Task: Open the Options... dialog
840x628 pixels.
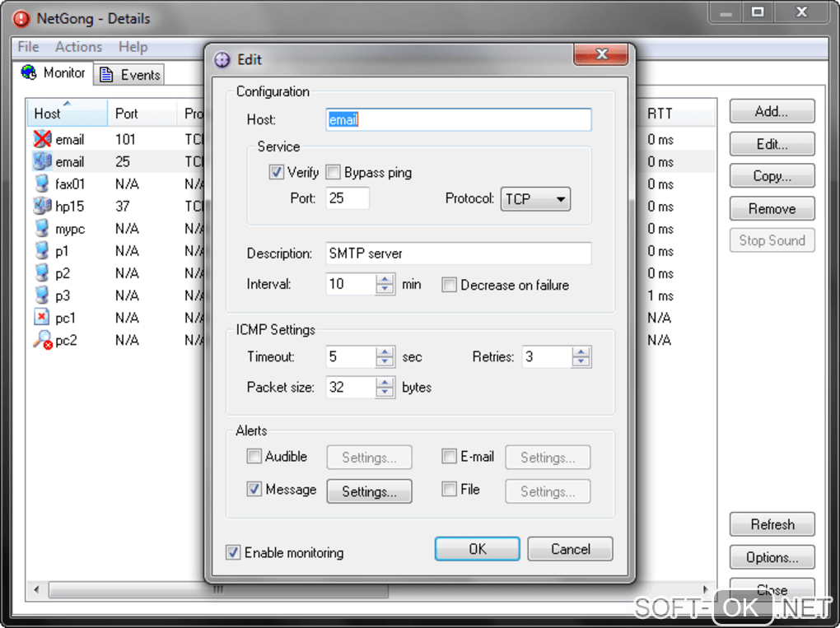Action: (772, 557)
